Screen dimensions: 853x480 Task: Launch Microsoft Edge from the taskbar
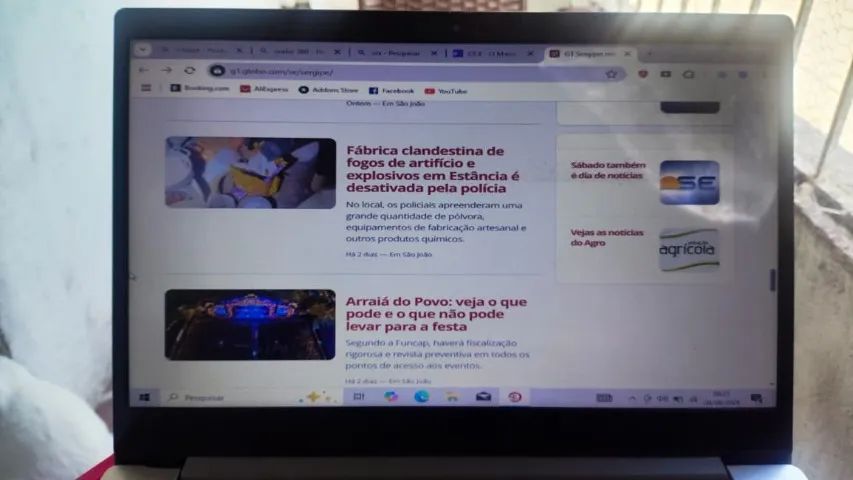pyautogui.click(x=421, y=397)
